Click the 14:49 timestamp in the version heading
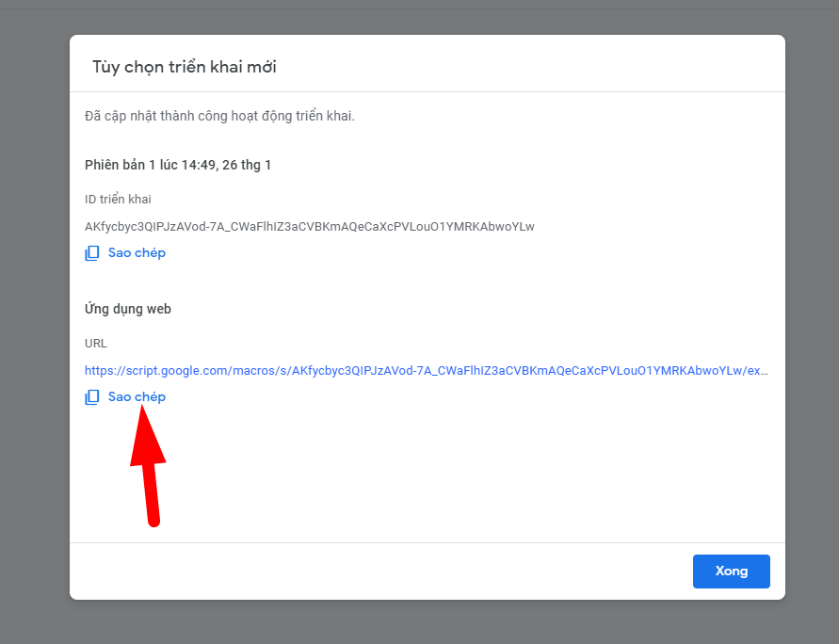Image resolution: width=839 pixels, height=644 pixels. click(199, 165)
